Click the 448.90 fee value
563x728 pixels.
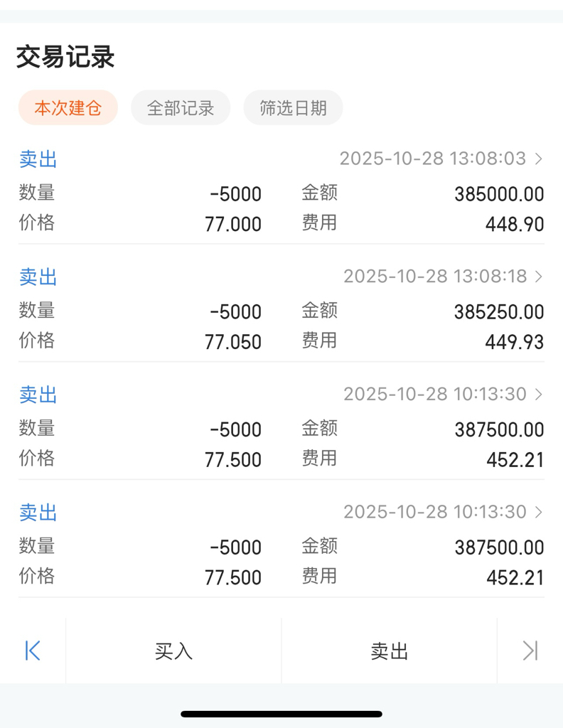click(x=514, y=225)
